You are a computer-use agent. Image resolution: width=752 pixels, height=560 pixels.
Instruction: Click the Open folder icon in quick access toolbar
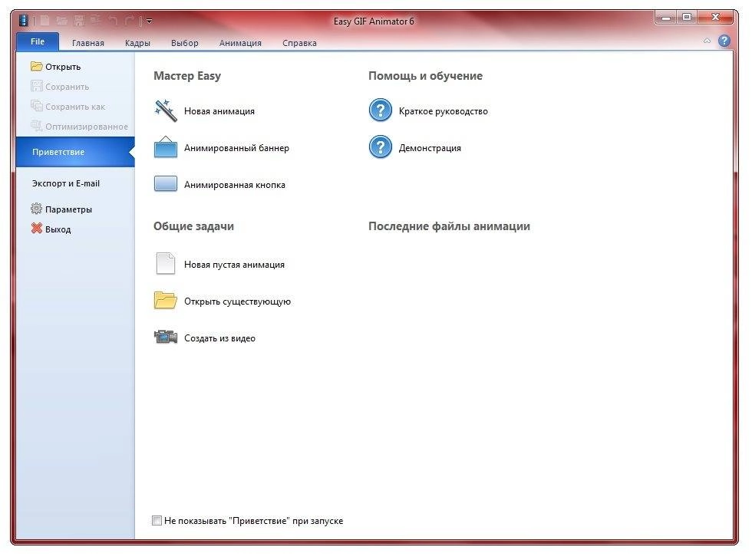[62, 20]
